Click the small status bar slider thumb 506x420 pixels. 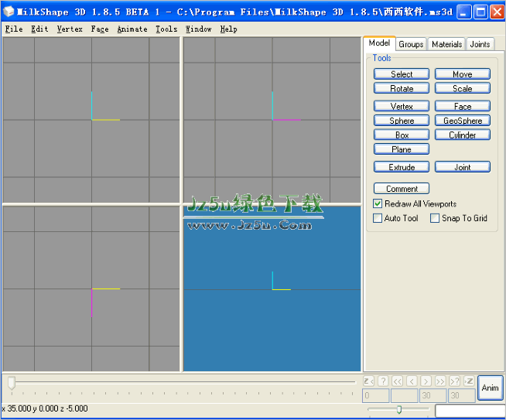[x=399, y=409]
